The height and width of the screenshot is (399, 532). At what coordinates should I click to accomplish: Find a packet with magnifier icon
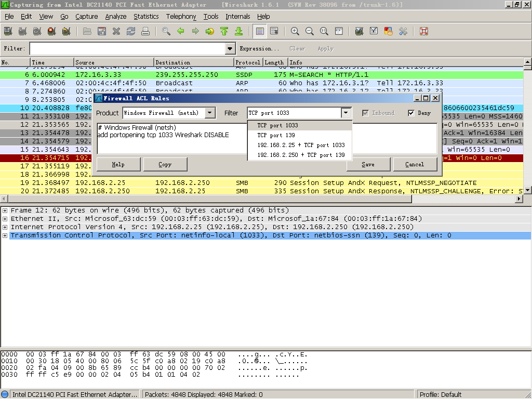[166, 32]
